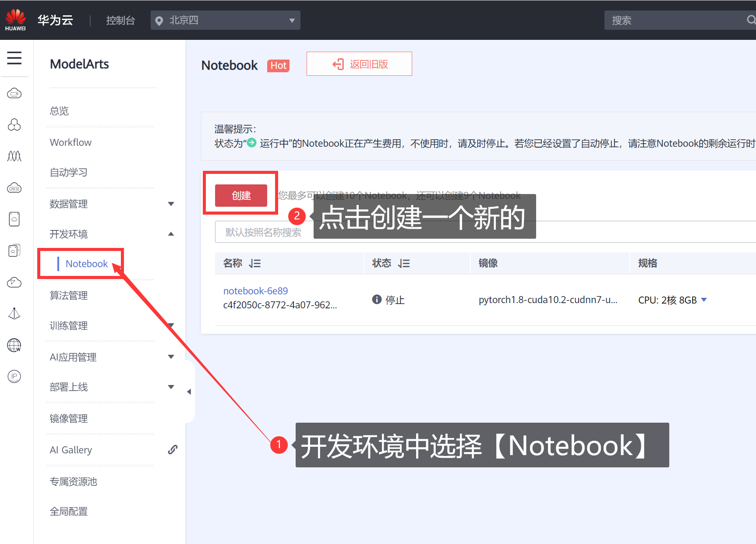
Task: Go to 总览 in the sidebar
Action: [59, 111]
